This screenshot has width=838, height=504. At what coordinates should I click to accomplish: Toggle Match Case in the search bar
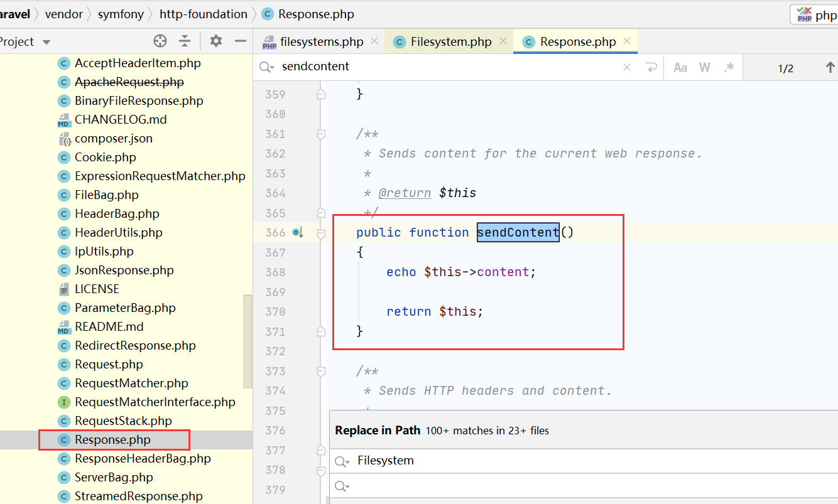point(680,67)
